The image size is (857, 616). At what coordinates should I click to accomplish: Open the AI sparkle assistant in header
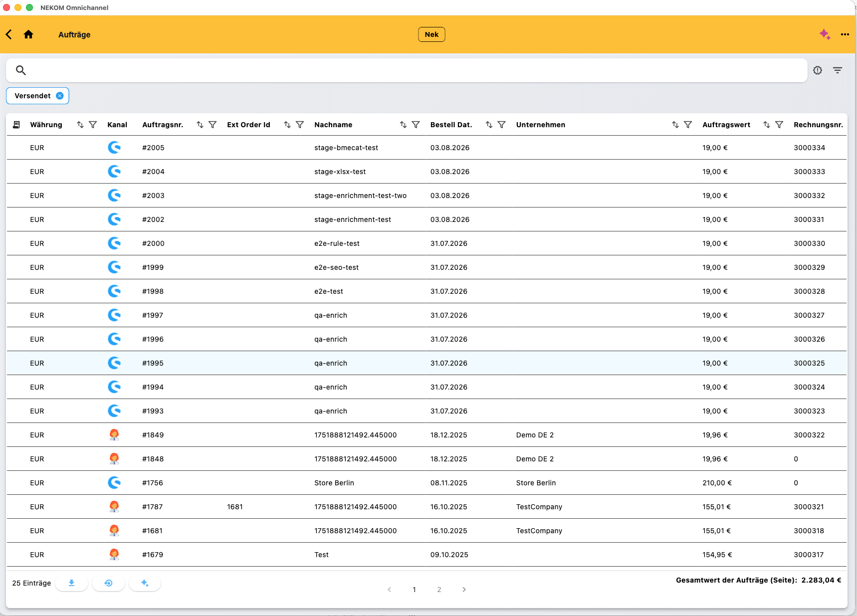(x=825, y=34)
